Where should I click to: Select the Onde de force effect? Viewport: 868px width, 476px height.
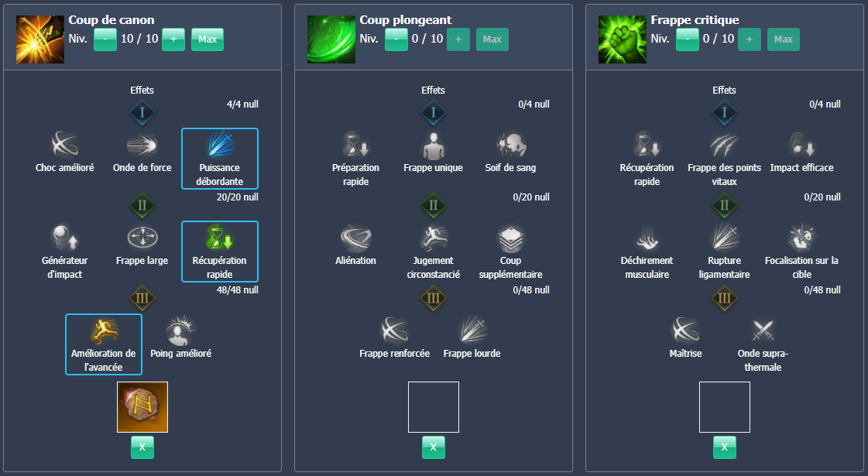142,146
